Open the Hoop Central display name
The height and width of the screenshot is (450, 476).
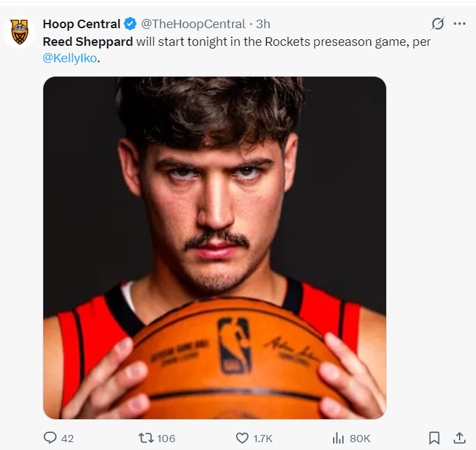(81, 24)
